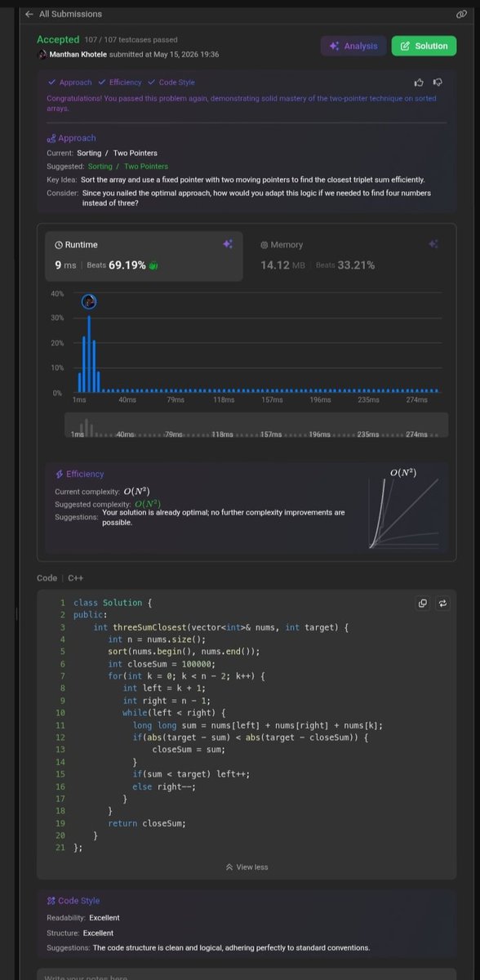Click the '107 / 107 testcases passed' text
Viewport: 480px width, 980px height.
(131, 40)
